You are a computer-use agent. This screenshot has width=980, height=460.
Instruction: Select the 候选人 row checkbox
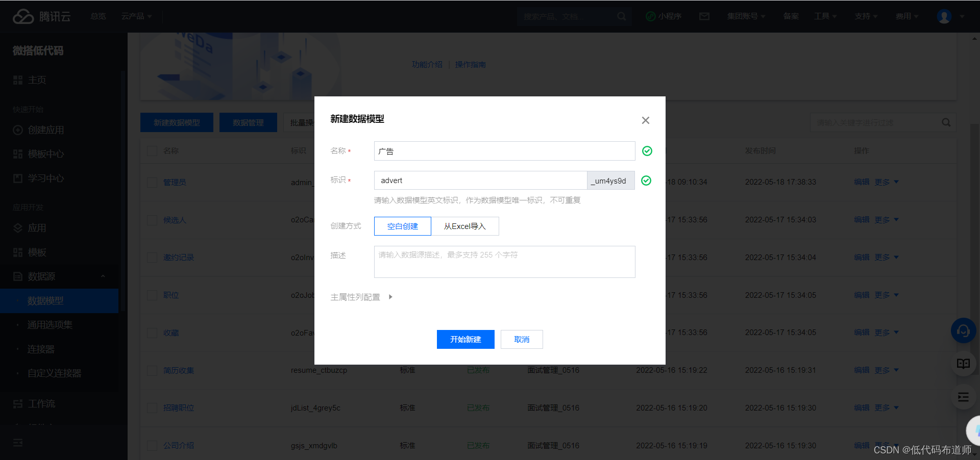[x=152, y=220]
